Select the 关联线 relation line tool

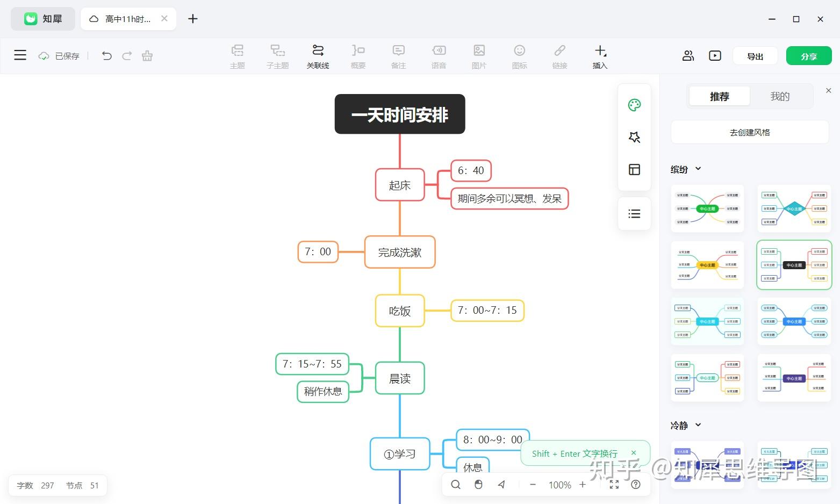(x=318, y=55)
